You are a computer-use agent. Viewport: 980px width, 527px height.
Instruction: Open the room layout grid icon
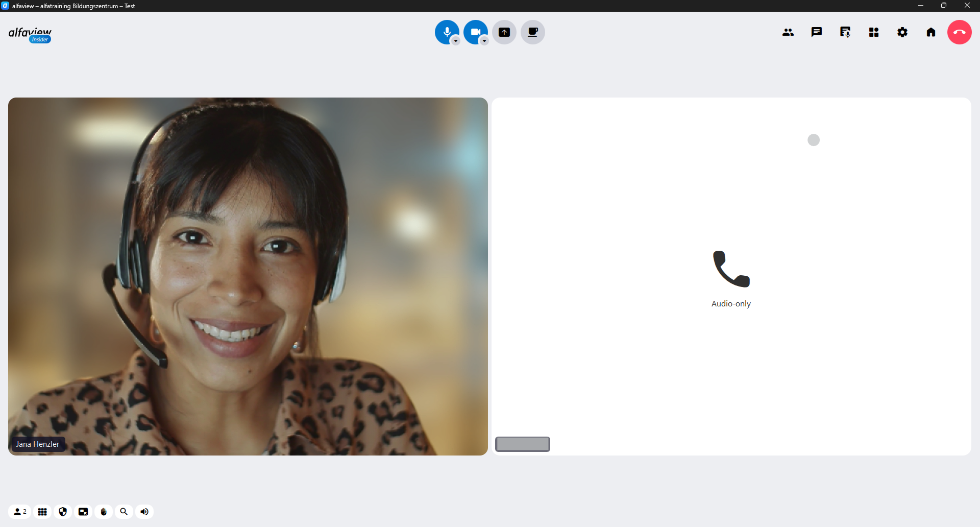click(874, 32)
